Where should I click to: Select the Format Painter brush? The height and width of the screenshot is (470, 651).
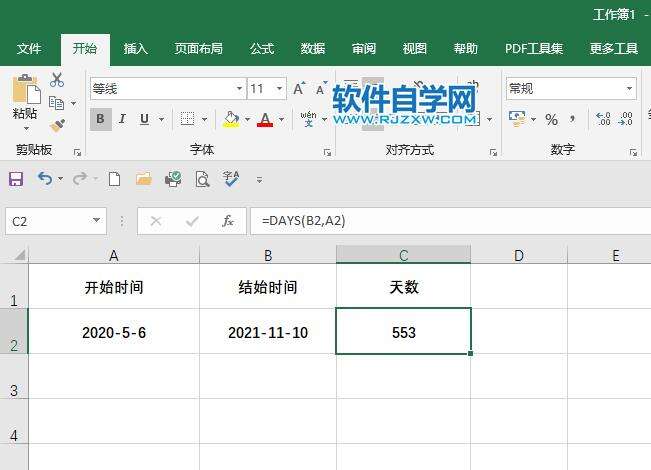57,125
